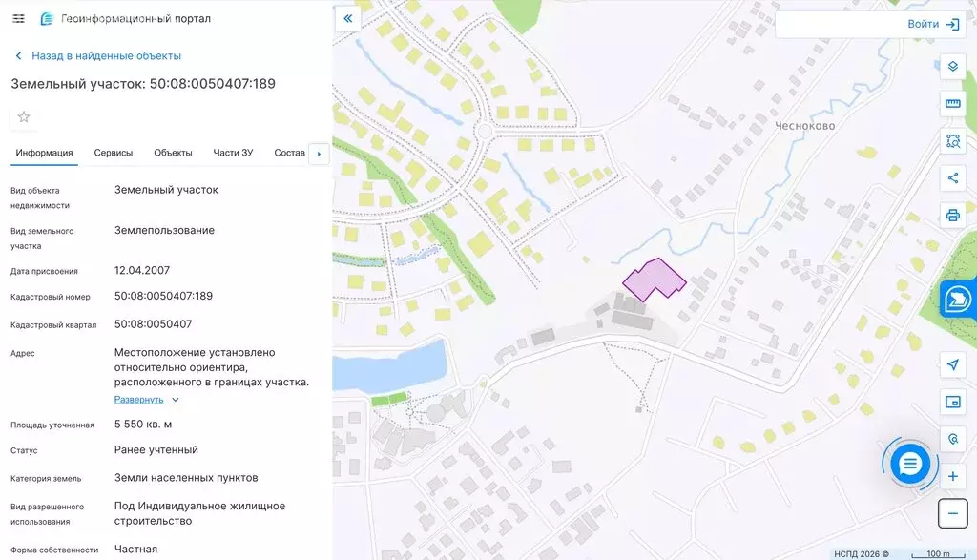
Task: Click the Войти login button
Action: pos(933,24)
